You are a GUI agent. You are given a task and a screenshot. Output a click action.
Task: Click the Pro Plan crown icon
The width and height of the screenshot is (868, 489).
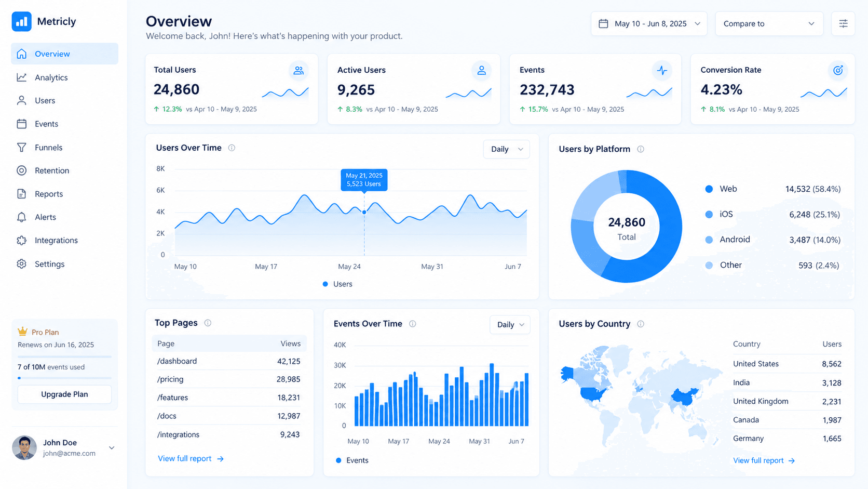click(22, 332)
